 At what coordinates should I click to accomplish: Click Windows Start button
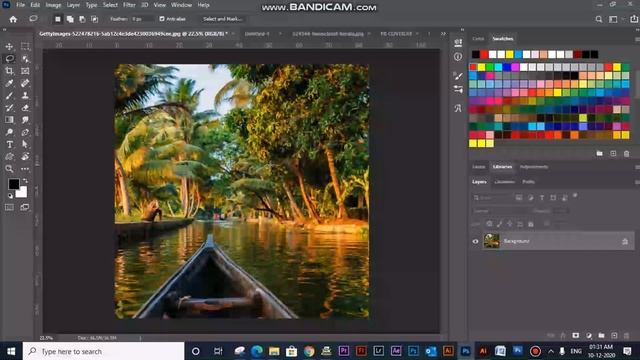(11, 351)
